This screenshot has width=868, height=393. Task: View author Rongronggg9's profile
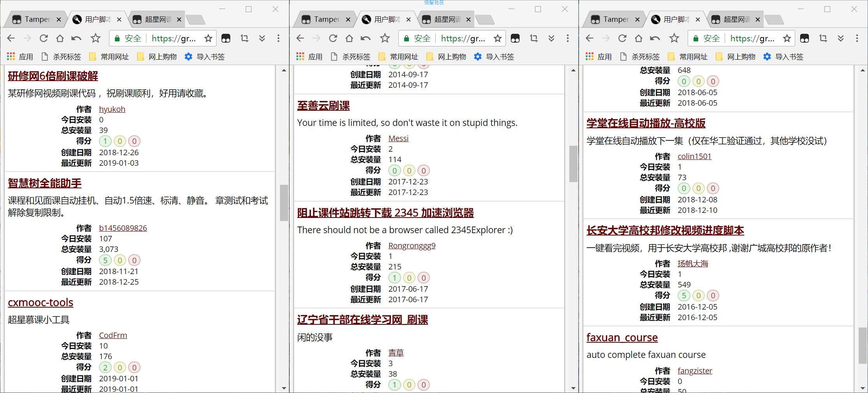click(x=412, y=245)
